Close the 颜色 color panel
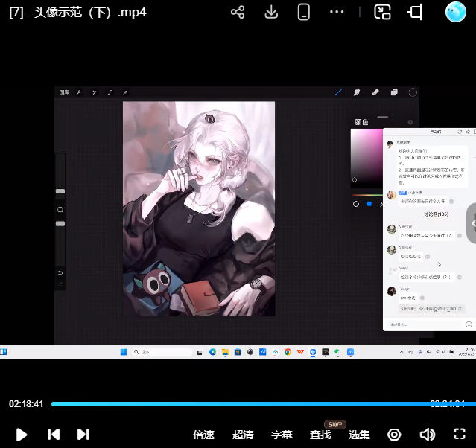The height and width of the screenshot is (448, 476). (410, 122)
